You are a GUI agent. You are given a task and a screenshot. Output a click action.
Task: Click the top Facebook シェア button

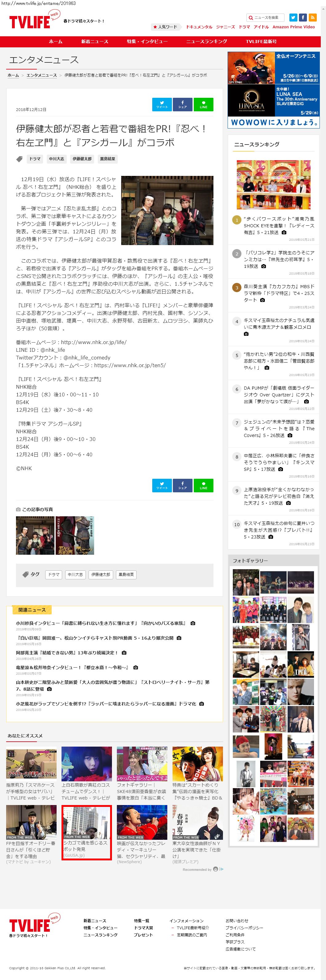coord(183,104)
